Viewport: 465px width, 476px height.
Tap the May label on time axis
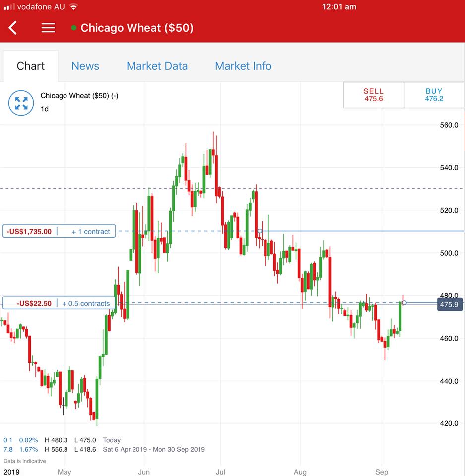coord(65,472)
